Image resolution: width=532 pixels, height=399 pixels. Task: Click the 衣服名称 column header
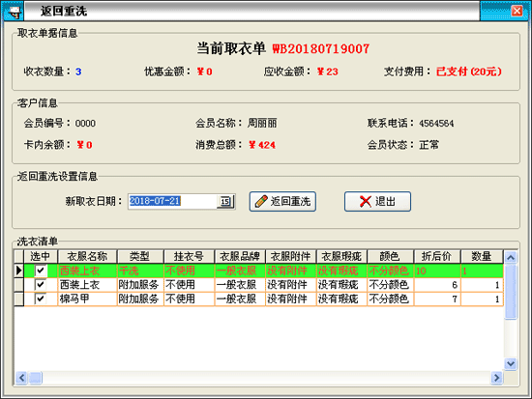click(87, 257)
